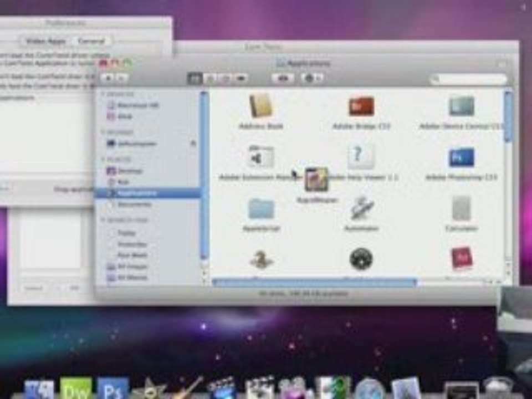This screenshot has height=399, width=532.
Task: Select the All Movies saved search
Action: point(127,278)
